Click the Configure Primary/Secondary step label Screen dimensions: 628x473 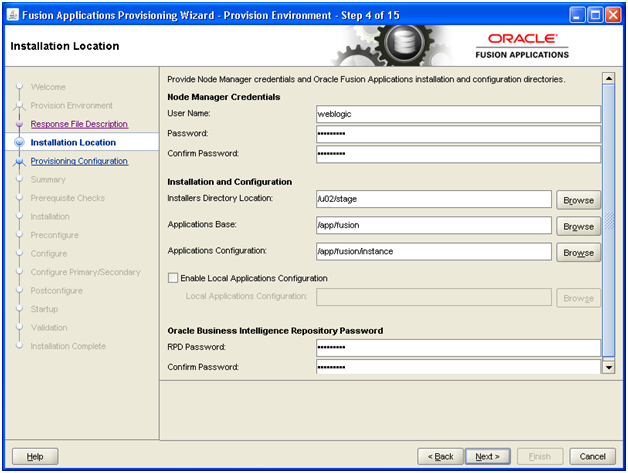click(86, 272)
